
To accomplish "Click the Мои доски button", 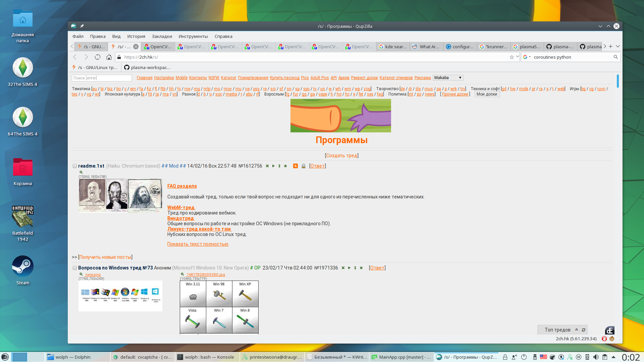I will [x=487, y=94].
